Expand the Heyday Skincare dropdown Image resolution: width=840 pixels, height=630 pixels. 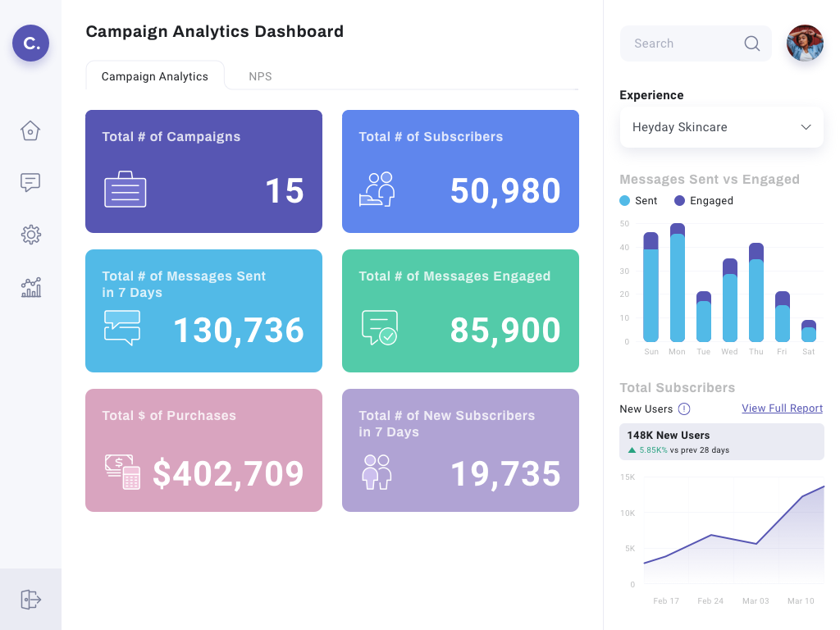(x=720, y=127)
